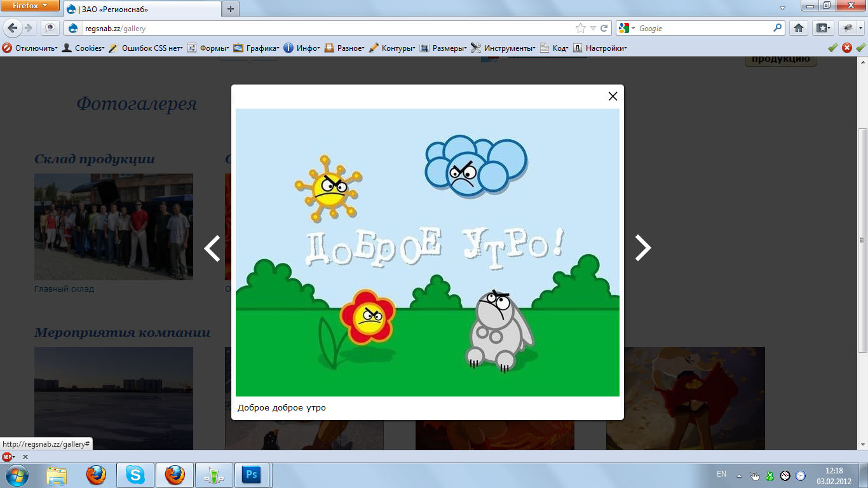Choose a search engine from Google dropdown
Screen dimensions: 868x488
pos(626,28)
